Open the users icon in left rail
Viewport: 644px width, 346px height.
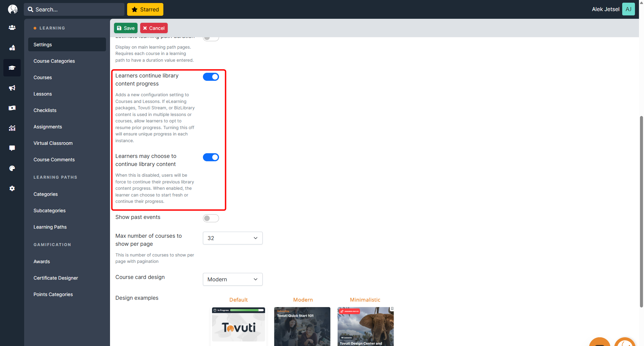tap(12, 27)
